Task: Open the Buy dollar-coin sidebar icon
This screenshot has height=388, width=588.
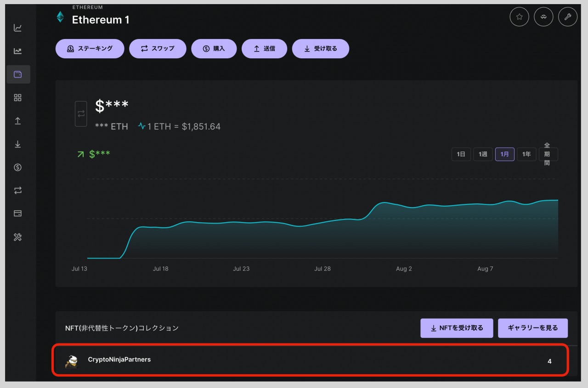Action: pos(18,168)
